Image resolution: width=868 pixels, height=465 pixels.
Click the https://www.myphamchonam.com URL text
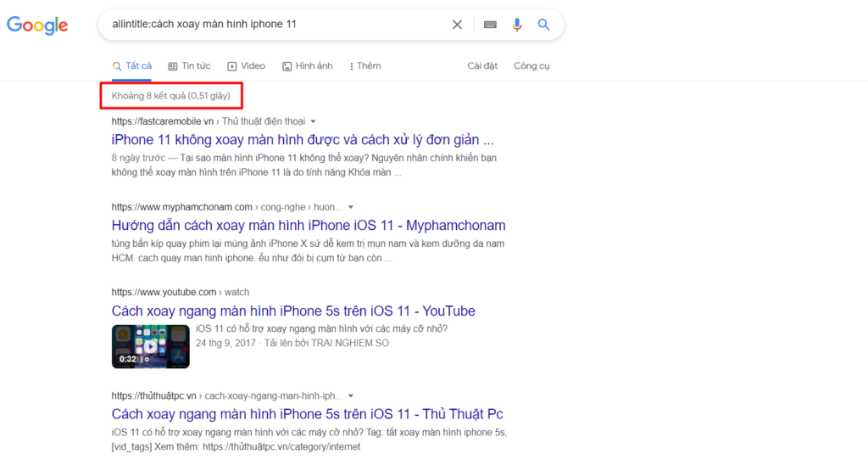181,207
